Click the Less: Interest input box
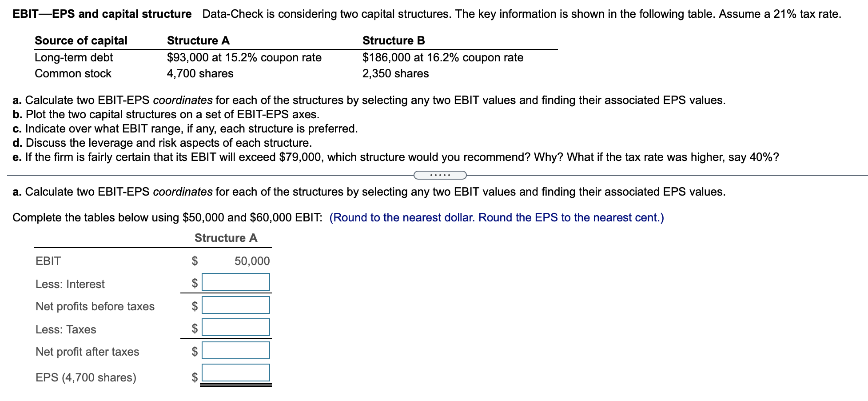This screenshot has height=401, width=868. (236, 281)
